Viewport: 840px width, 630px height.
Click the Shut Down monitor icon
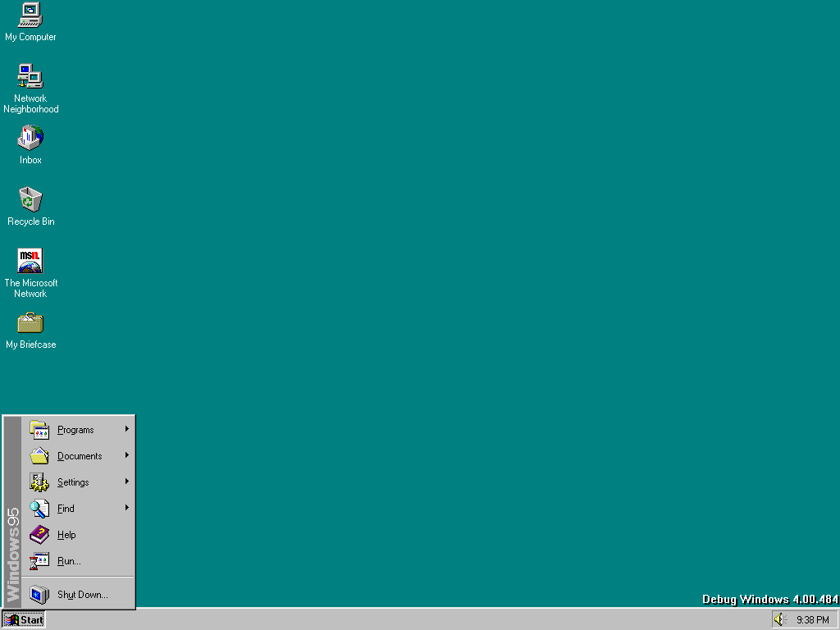[x=39, y=595]
